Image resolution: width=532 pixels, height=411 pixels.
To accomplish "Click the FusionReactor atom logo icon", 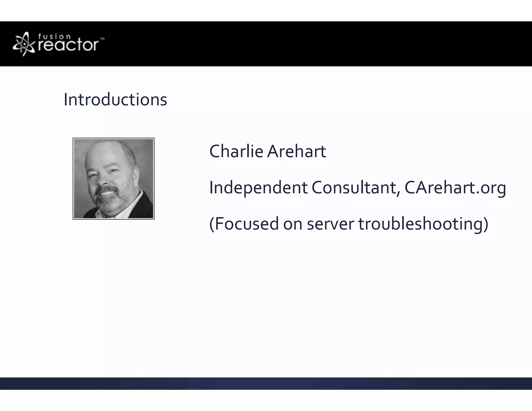I will (24, 44).
